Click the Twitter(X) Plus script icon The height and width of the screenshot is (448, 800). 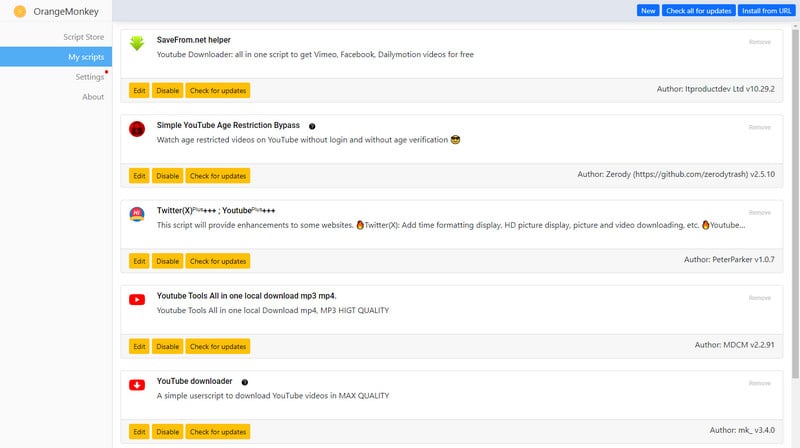(x=137, y=214)
